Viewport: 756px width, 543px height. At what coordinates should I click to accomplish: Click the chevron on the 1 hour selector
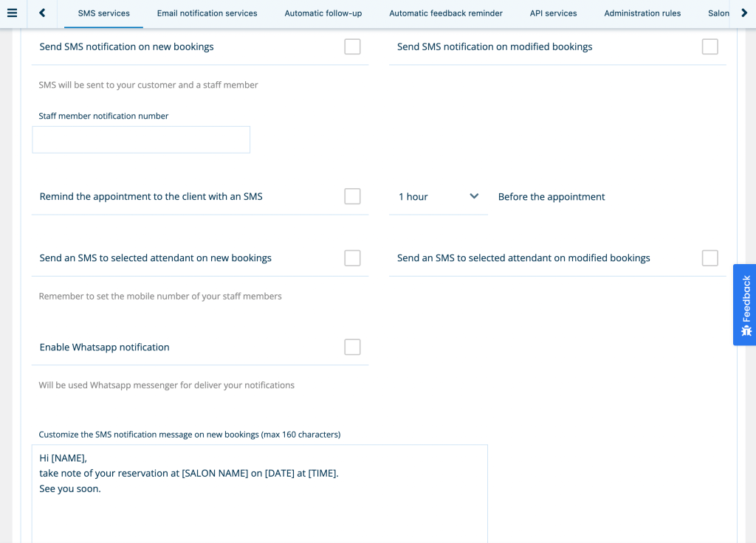(474, 196)
